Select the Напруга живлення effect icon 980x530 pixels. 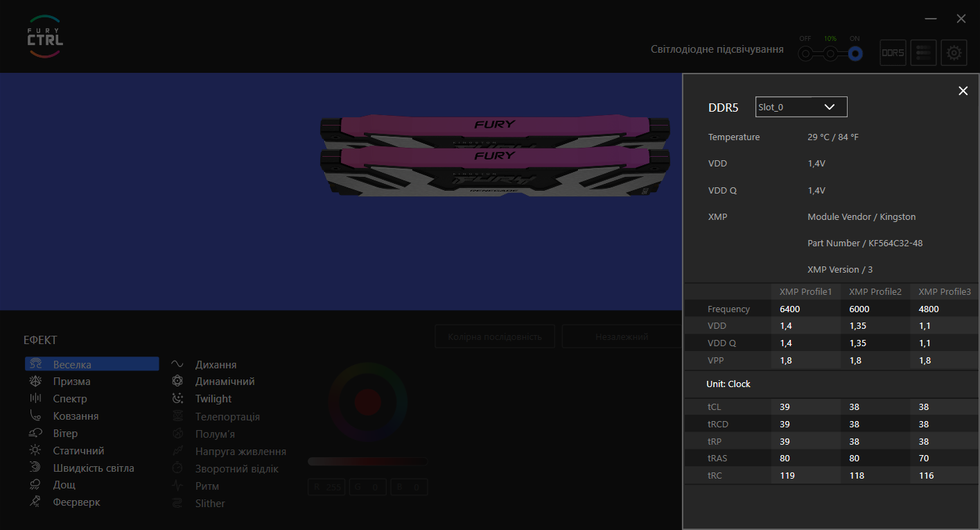[x=177, y=452]
